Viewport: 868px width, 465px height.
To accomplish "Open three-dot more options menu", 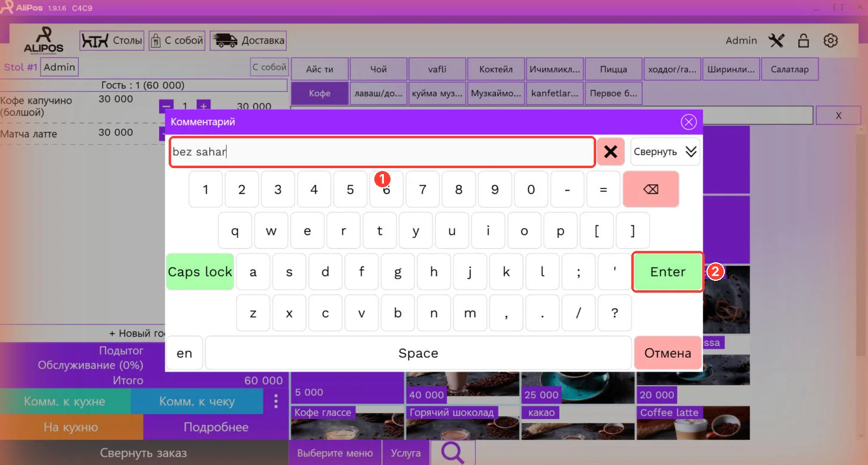I will click(275, 401).
